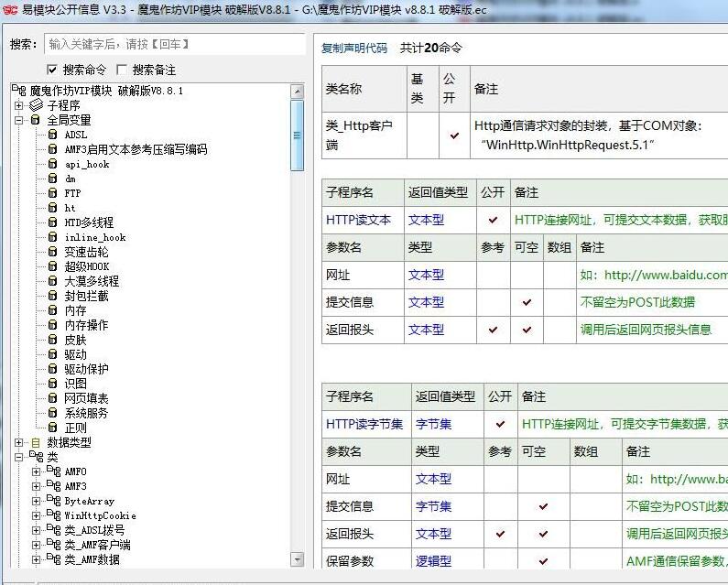Open the HTTP读字节集 subroutine link
The width and height of the screenshot is (728, 585).
[x=364, y=424]
